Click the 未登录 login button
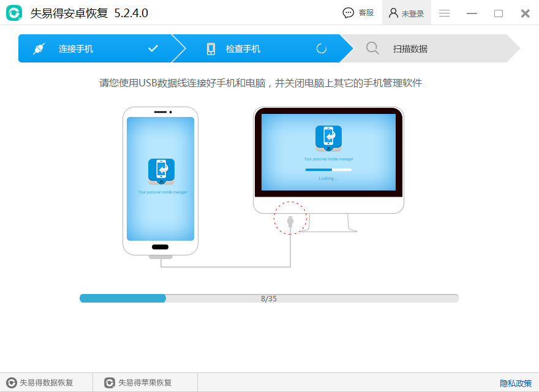Viewport: 539px width, 392px height. (x=406, y=13)
